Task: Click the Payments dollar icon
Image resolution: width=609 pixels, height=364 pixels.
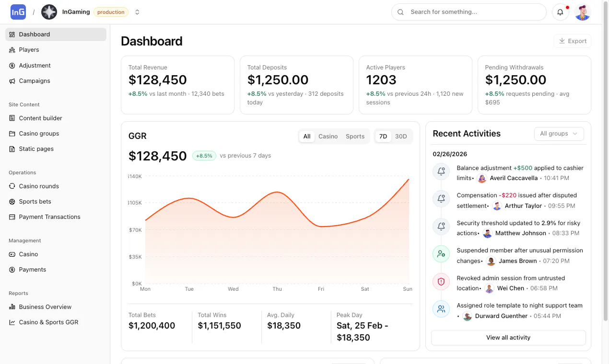Action: [12, 270]
